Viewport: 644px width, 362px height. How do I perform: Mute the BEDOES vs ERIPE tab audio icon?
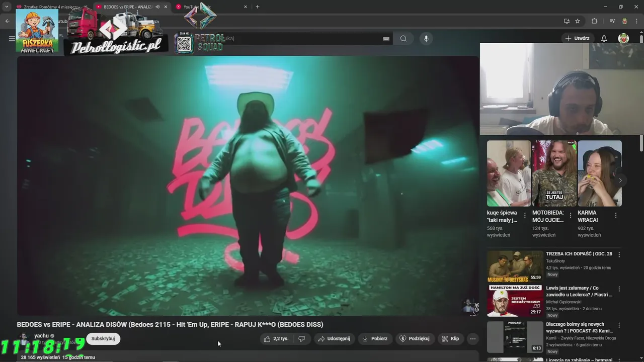point(158,7)
